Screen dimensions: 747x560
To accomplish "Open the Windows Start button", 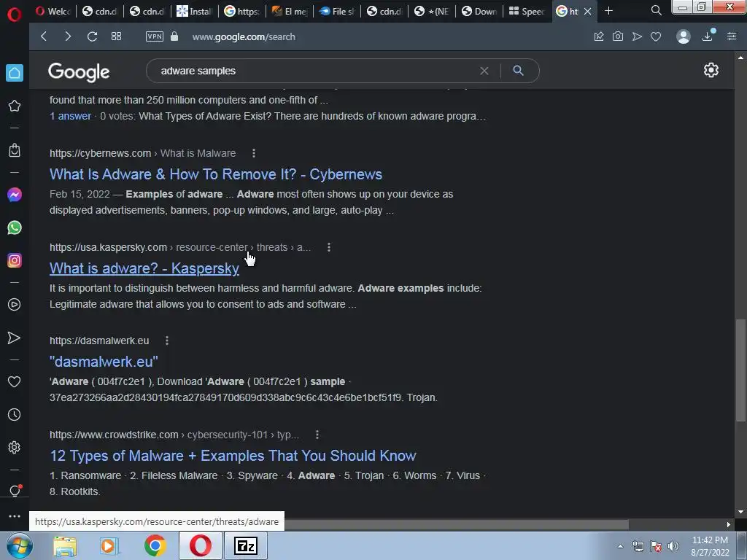I will [20, 545].
